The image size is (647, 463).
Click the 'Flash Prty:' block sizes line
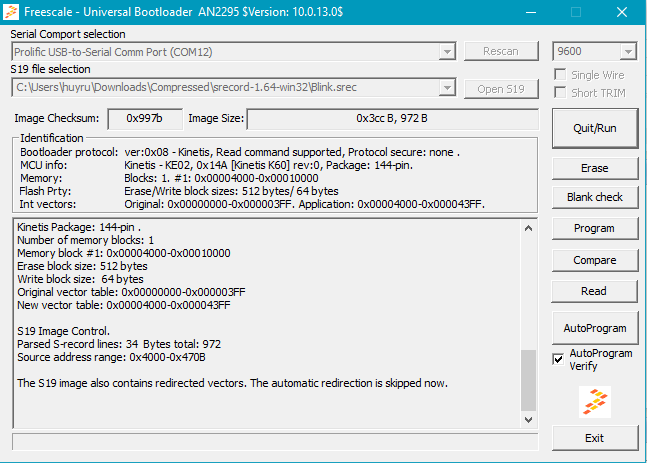pyautogui.click(x=179, y=191)
